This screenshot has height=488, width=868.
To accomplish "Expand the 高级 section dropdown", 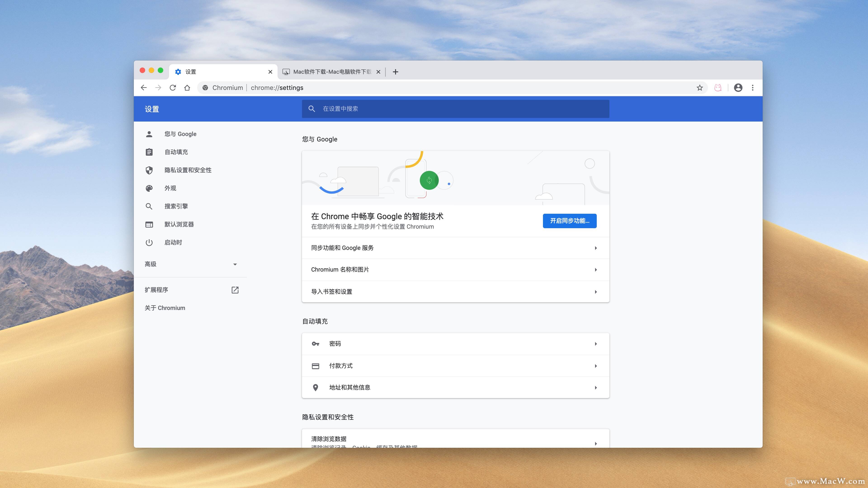I will [x=235, y=264].
